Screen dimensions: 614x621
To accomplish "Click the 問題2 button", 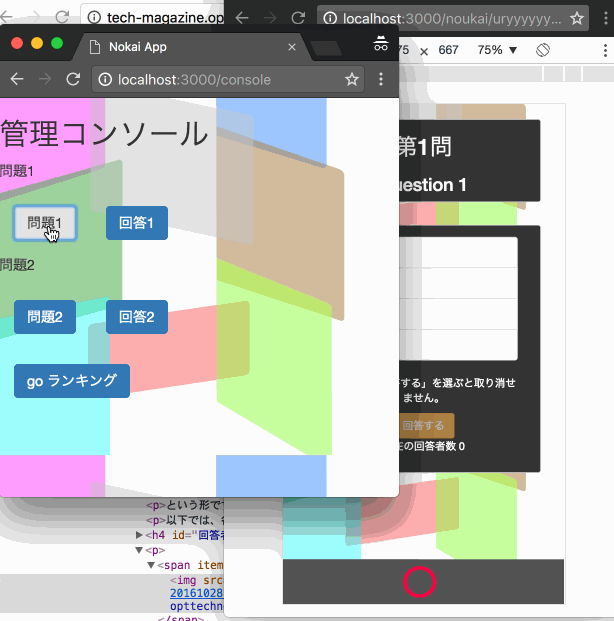I will click(x=45, y=317).
